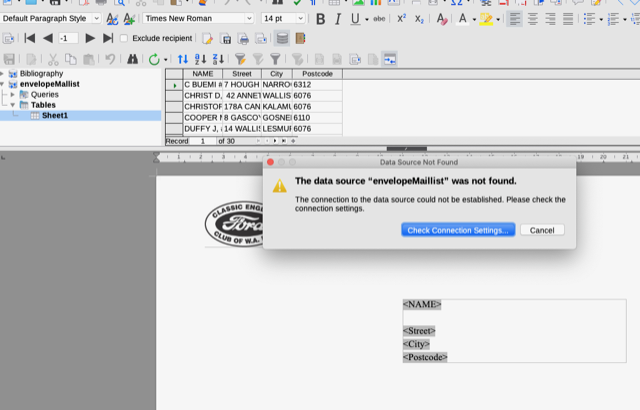Tick the Exclude recipient checkbox
The image size is (640, 410).
[x=124, y=38]
